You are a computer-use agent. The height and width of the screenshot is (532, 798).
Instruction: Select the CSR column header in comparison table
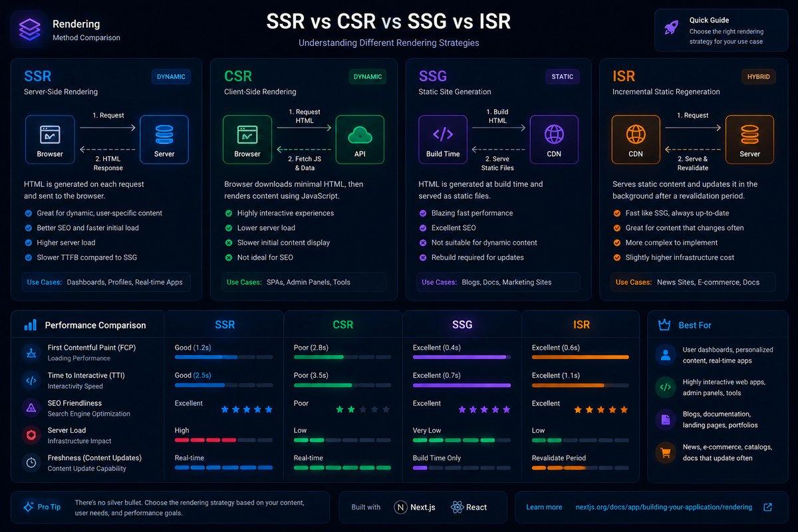[x=343, y=325]
